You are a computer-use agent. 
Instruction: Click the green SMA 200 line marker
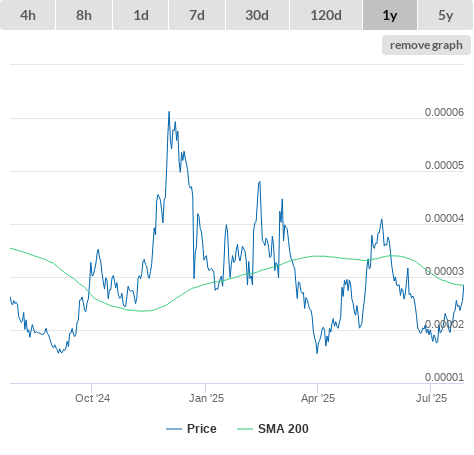point(245,429)
